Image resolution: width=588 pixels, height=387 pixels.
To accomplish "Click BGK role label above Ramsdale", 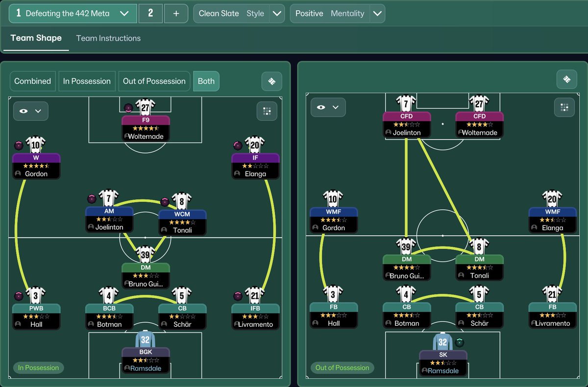I will (x=146, y=352).
